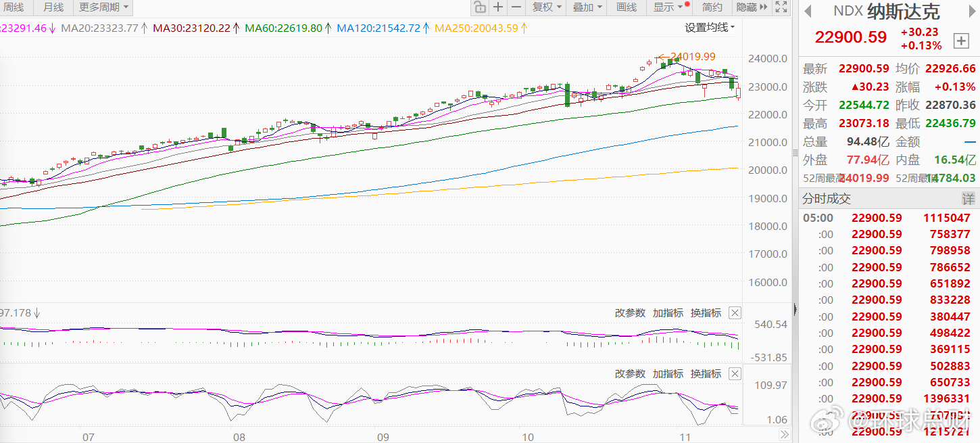Screen dimensions: 980x443
Task: Open 设置均线 dropdown
Action: point(710,28)
